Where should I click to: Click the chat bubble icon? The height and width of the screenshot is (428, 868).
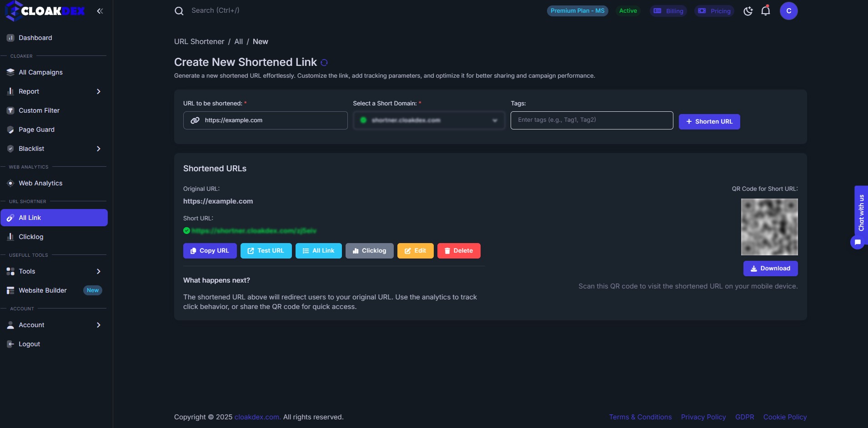[x=858, y=242]
